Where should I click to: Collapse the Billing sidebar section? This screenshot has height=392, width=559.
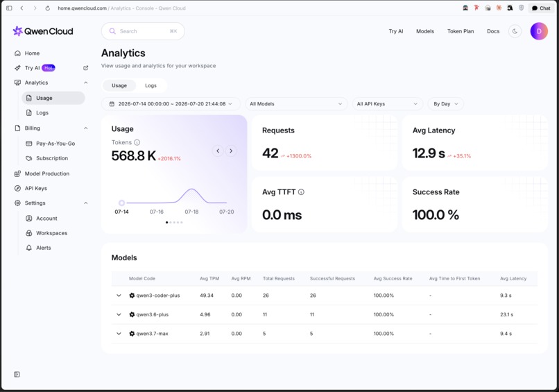click(85, 128)
